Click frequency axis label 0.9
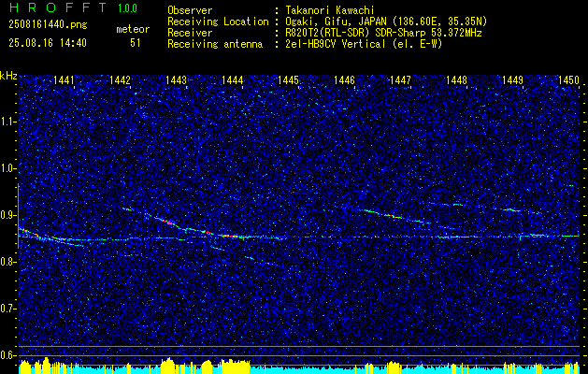 (7, 215)
